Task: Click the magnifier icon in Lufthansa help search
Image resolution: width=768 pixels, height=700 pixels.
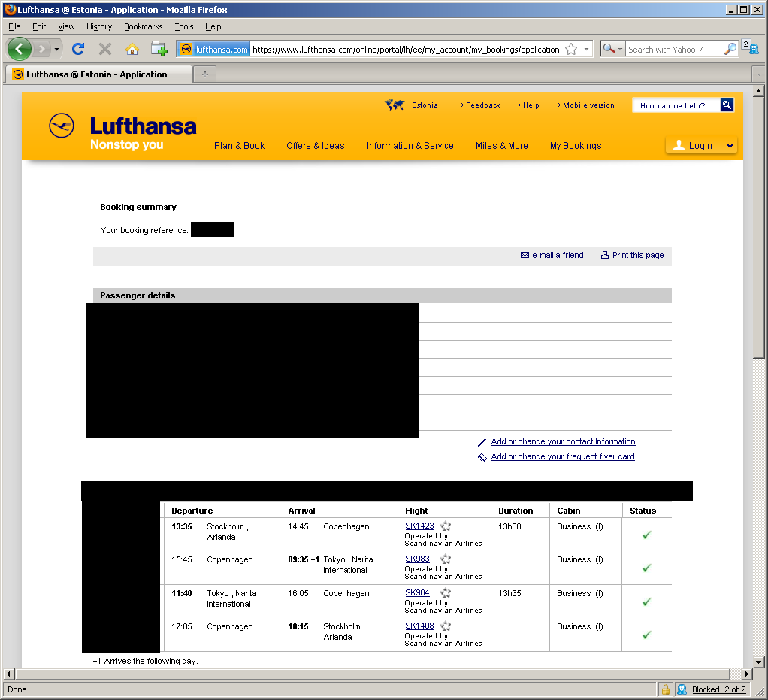Action: pyautogui.click(x=726, y=105)
